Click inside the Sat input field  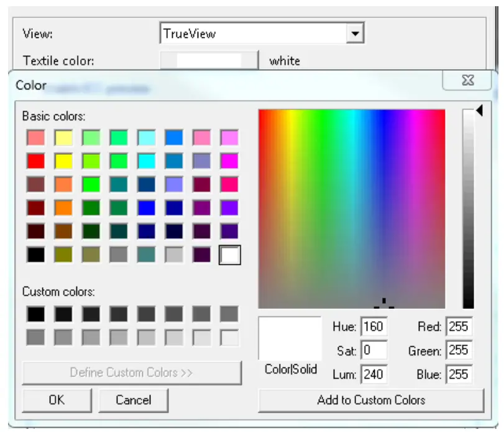pyautogui.click(x=374, y=351)
